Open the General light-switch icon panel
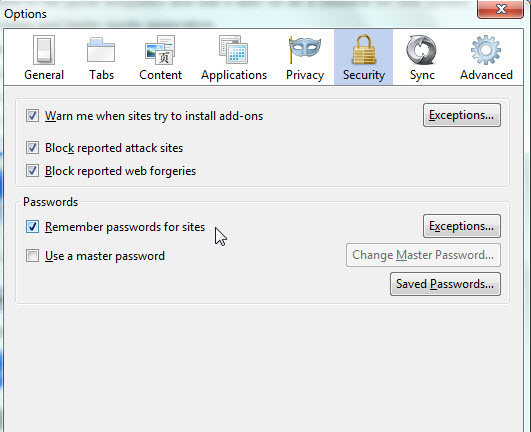531x432 pixels. (44, 50)
